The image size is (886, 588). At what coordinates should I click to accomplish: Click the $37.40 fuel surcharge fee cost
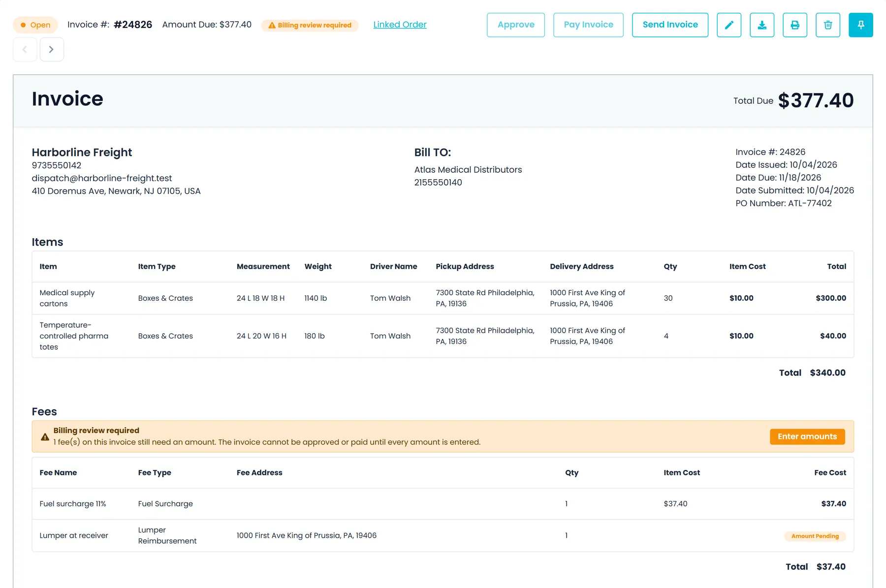click(x=833, y=504)
